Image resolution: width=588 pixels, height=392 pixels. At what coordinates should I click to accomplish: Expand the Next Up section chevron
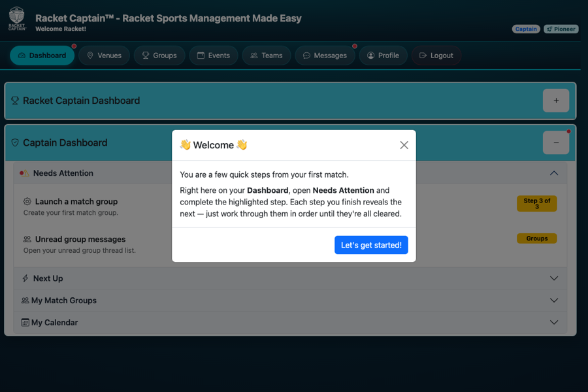click(554, 278)
